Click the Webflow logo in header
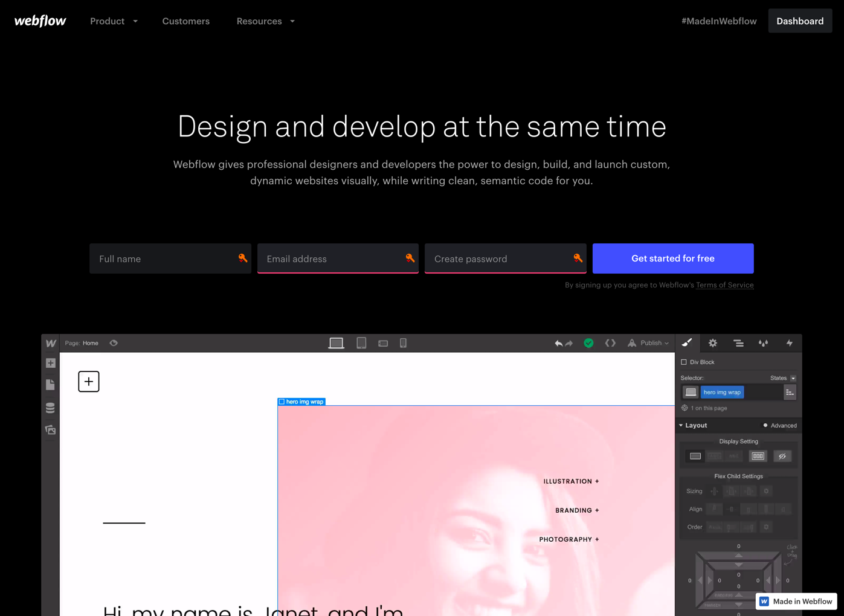This screenshot has height=616, width=844. (40, 21)
